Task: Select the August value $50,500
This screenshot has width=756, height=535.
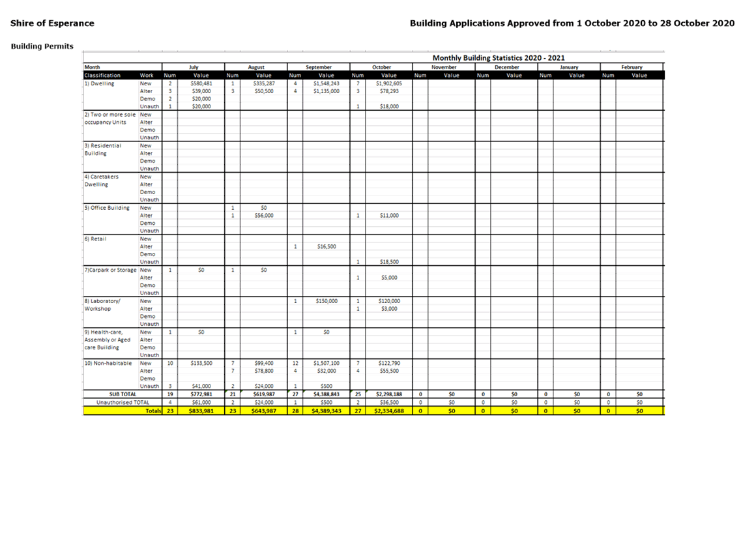Action: 264,91
